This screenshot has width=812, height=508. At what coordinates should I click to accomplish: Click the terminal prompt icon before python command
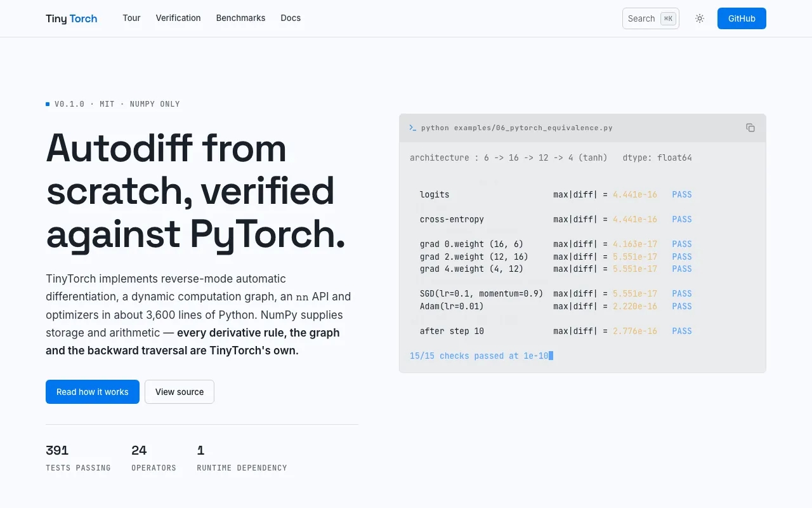(x=413, y=128)
